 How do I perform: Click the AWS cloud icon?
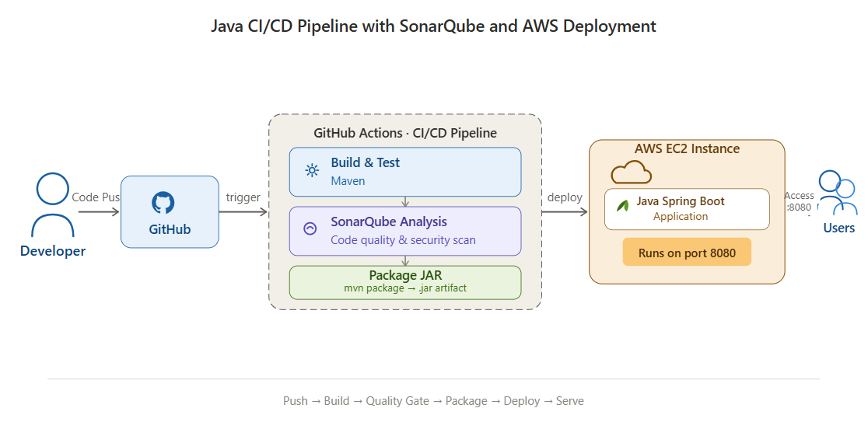coord(631,172)
